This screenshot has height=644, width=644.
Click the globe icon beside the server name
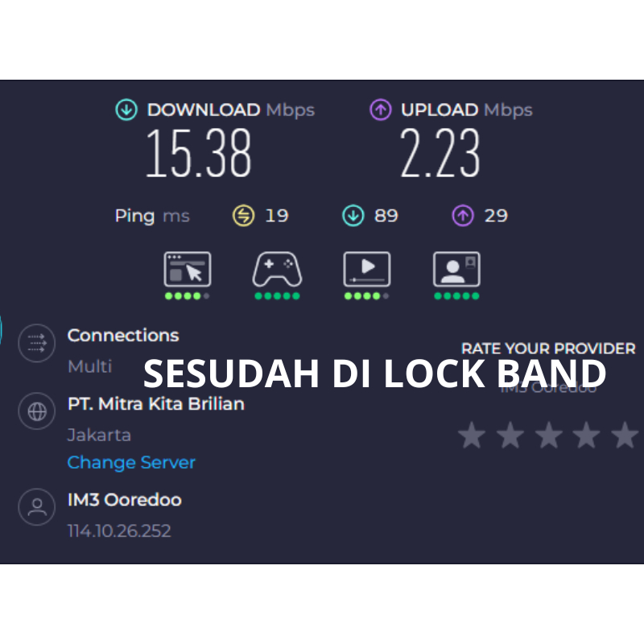click(36, 412)
